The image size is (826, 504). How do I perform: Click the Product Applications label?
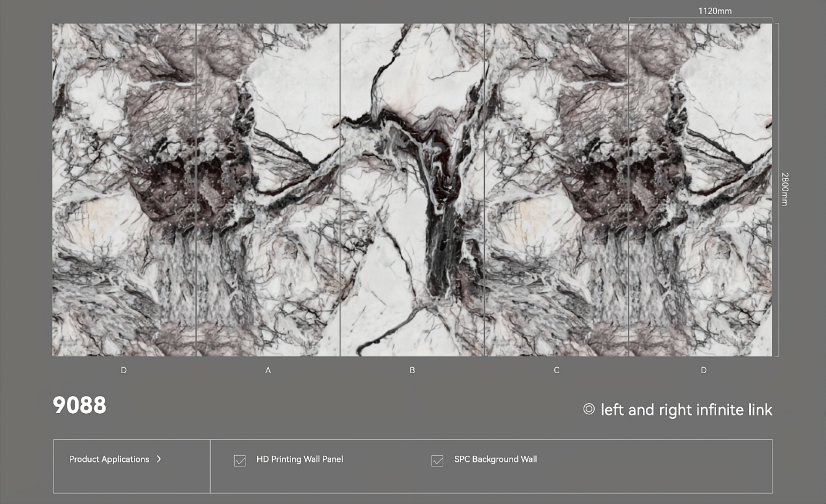coord(109,459)
